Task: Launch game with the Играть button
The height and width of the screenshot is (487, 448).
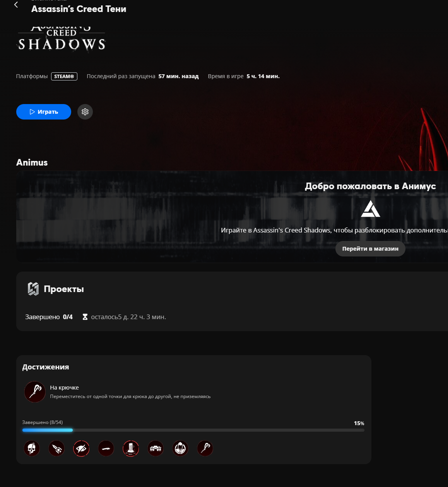Action: coord(44,112)
